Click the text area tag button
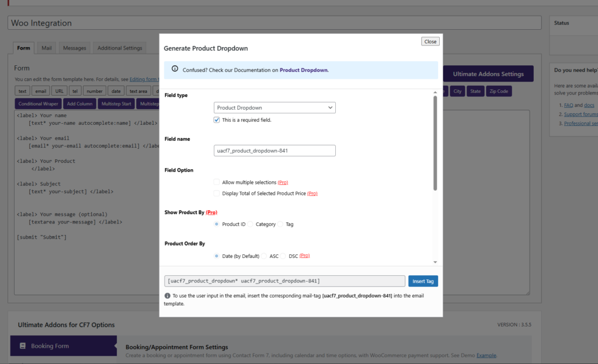The image size is (598, 364). [138, 91]
